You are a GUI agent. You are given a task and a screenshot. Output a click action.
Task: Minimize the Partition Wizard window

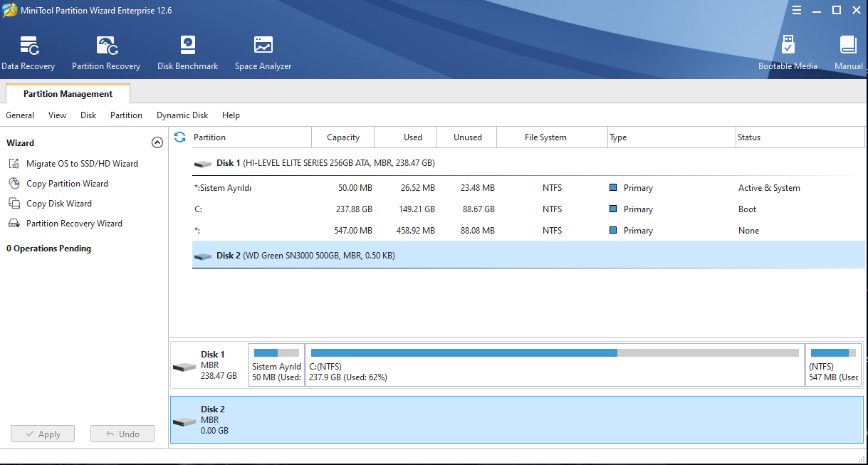pyautogui.click(x=817, y=10)
